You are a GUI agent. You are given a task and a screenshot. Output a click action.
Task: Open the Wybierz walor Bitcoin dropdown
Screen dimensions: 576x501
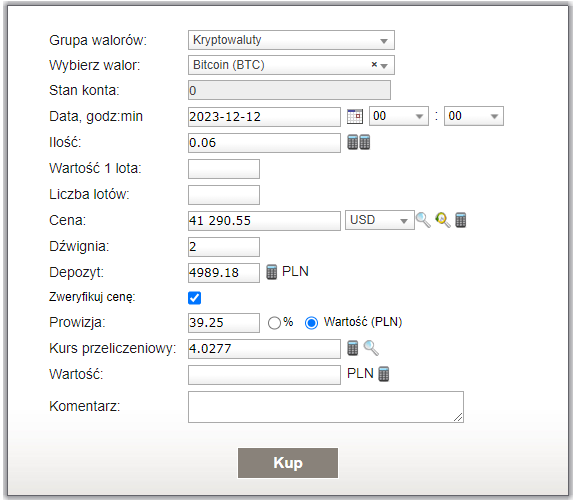click(x=291, y=65)
